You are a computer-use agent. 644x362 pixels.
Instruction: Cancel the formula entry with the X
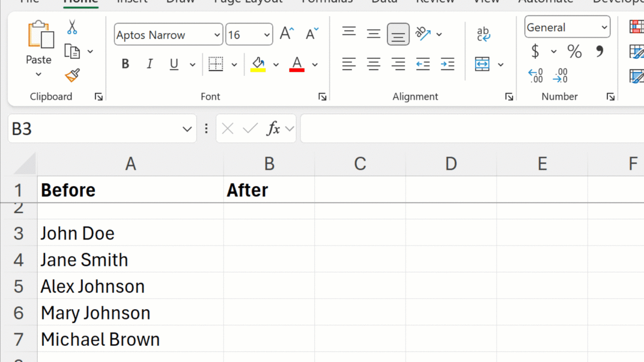click(227, 129)
